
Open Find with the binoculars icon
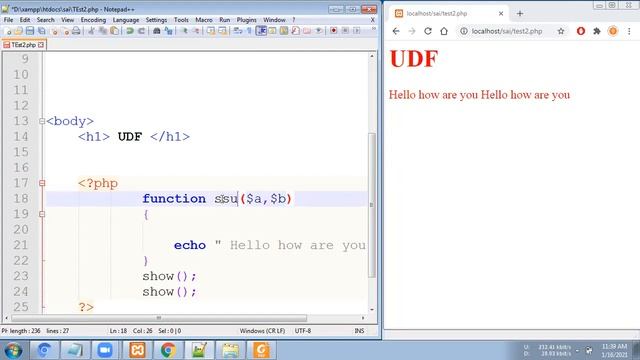coord(156,31)
